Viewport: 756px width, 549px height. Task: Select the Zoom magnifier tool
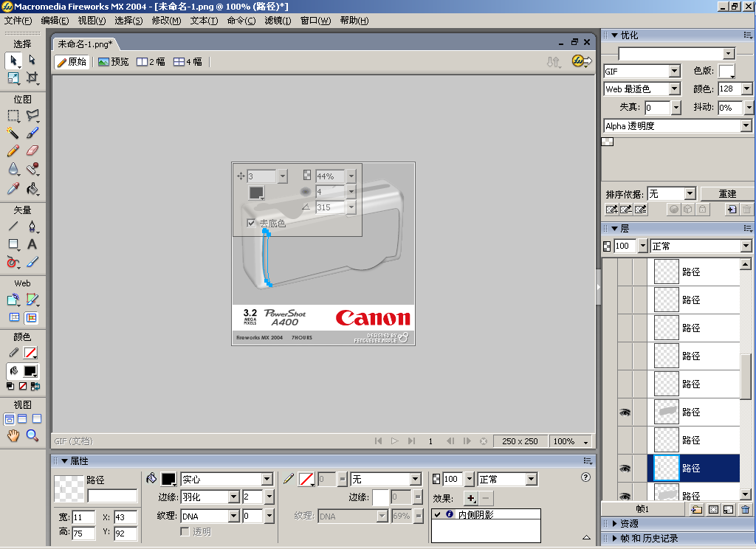[32, 435]
